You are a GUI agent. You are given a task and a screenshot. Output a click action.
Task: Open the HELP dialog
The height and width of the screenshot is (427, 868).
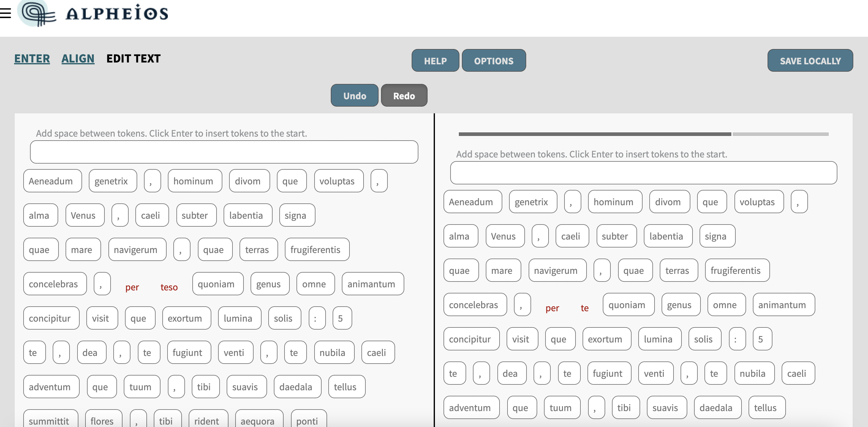(x=435, y=61)
